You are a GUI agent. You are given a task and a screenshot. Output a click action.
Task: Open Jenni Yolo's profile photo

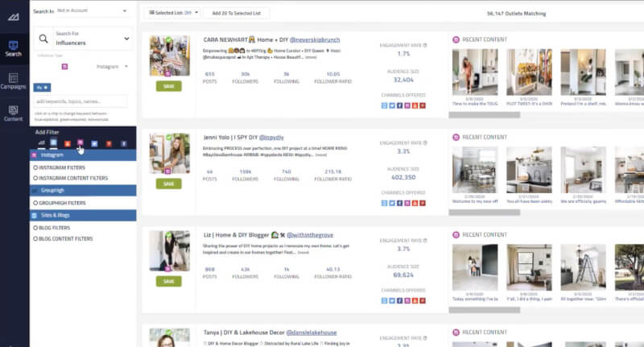pos(170,154)
